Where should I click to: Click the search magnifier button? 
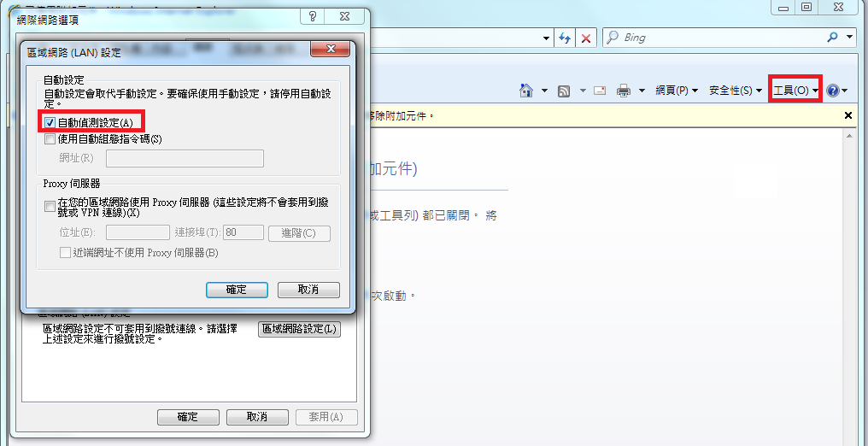(832, 38)
